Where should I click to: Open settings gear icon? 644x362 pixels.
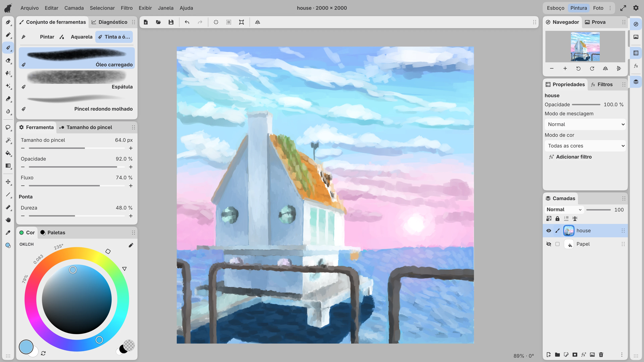pyautogui.click(x=636, y=8)
